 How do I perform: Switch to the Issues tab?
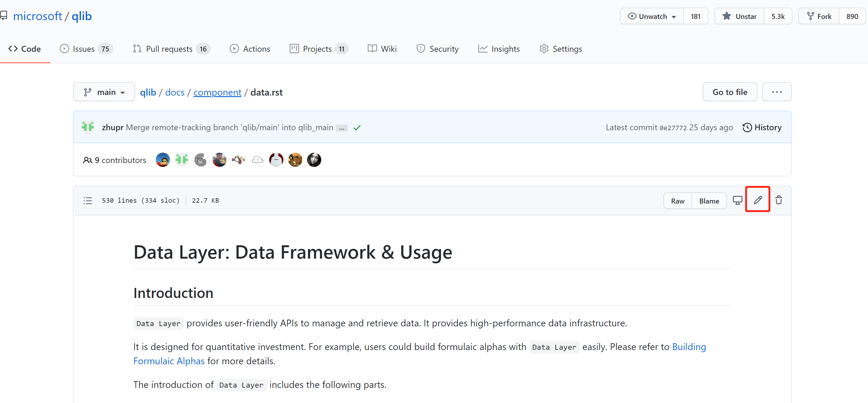[83, 49]
